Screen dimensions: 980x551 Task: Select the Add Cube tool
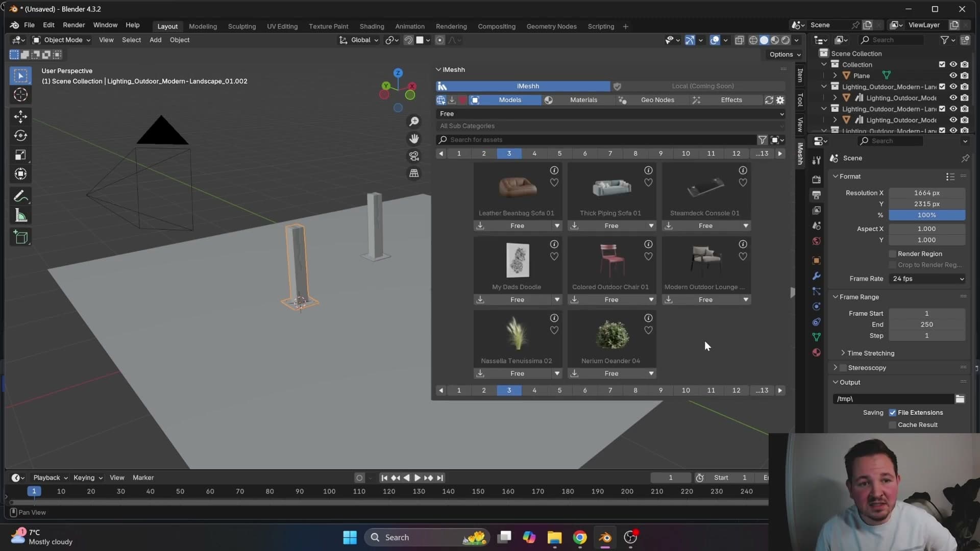[20, 237]
